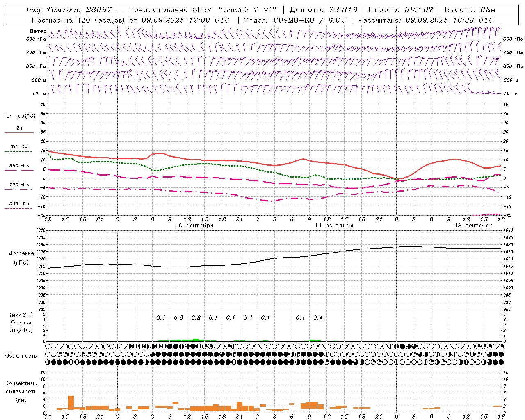Select the longitude value Долгота: 73.319
The width and height of the screenshot is (525, 420).
[x=324, y=10]
